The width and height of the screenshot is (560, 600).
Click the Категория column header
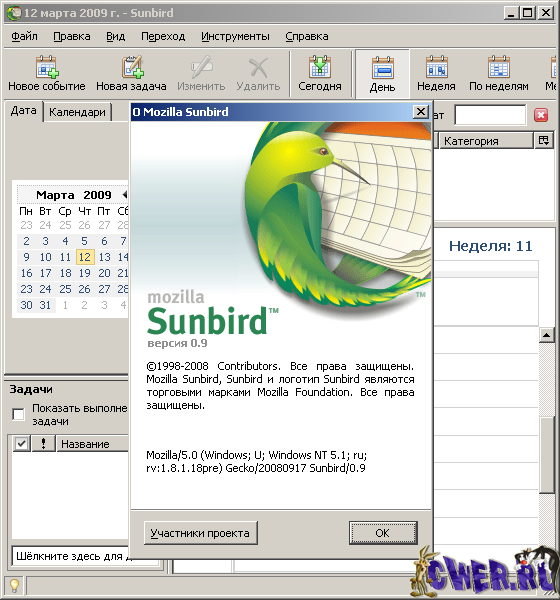tap(485, 140)
